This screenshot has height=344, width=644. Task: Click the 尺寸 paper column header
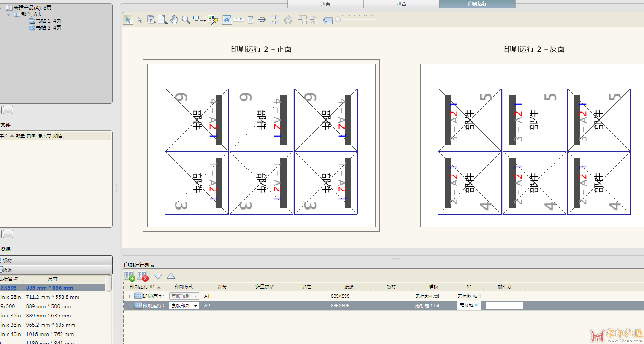click(x=52, y=279)
